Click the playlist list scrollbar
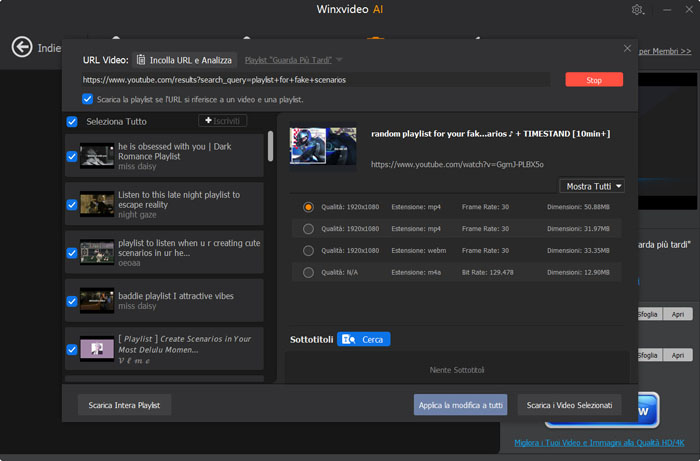The height and width of the screenshot is (461, 700). coord(270,146)
